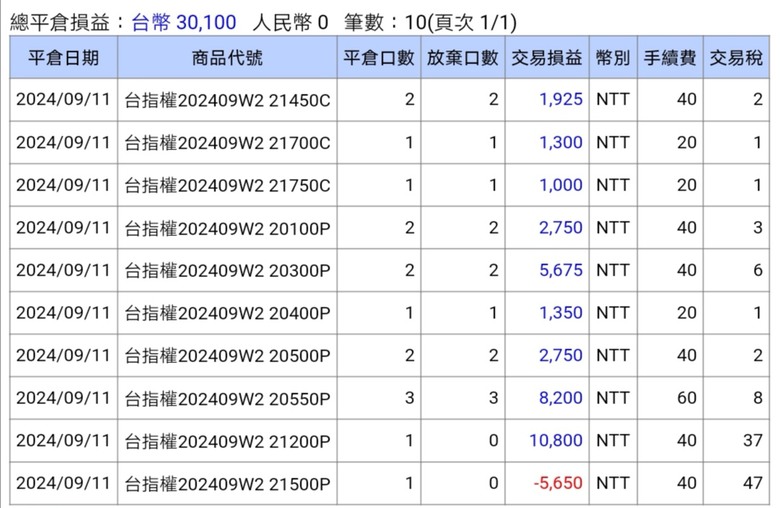Click abandoned lots 0 in 21200P row

(x=493, y=440)
